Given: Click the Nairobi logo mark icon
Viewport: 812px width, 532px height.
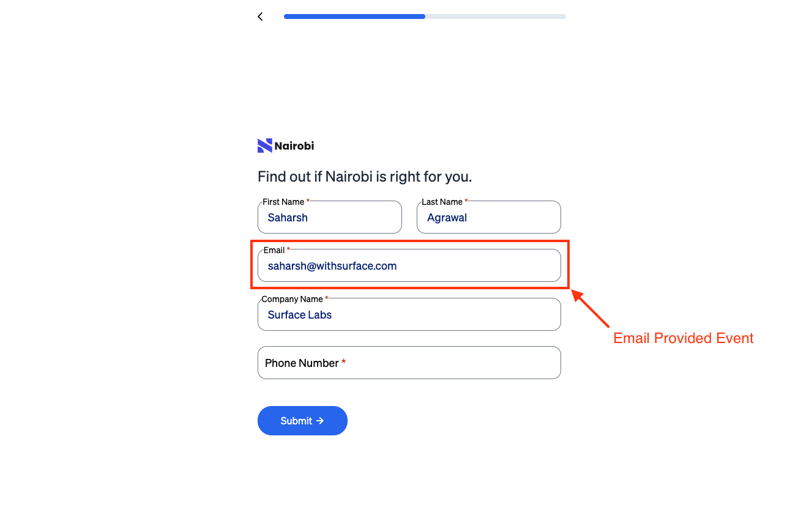Looking at the screenshot, I should pyautogui.click(x=264, y=146).
